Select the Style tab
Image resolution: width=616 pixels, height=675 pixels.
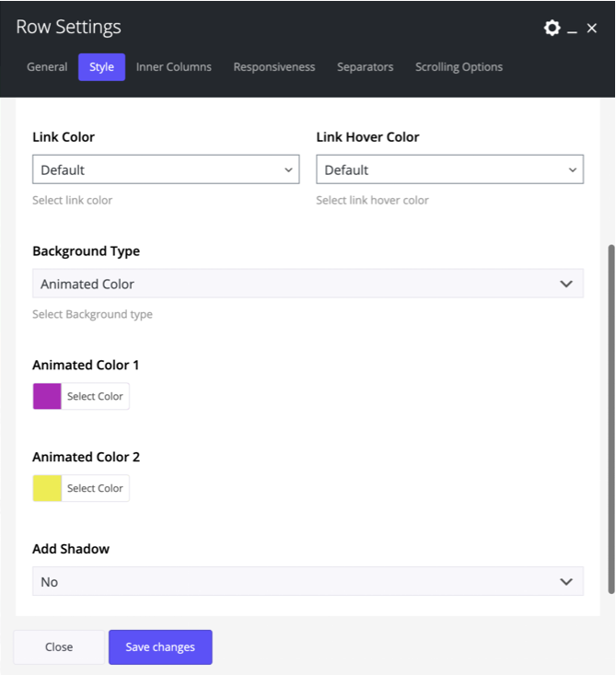tap(101, 67)
